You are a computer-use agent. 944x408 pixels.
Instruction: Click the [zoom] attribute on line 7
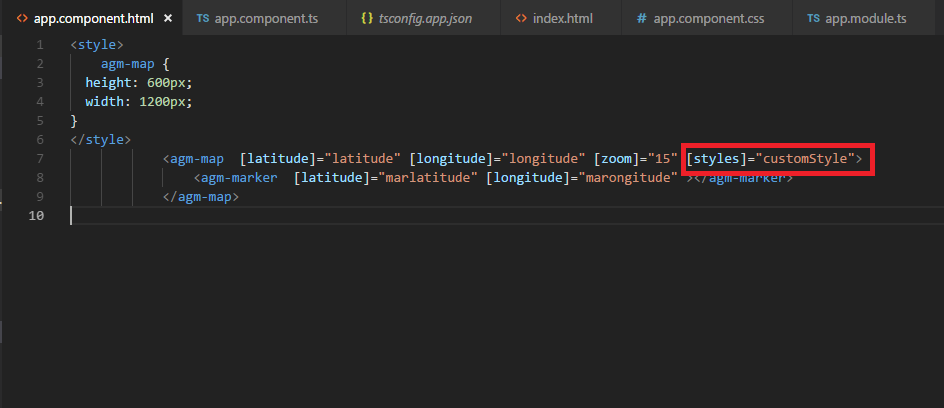tap(616, 159)
